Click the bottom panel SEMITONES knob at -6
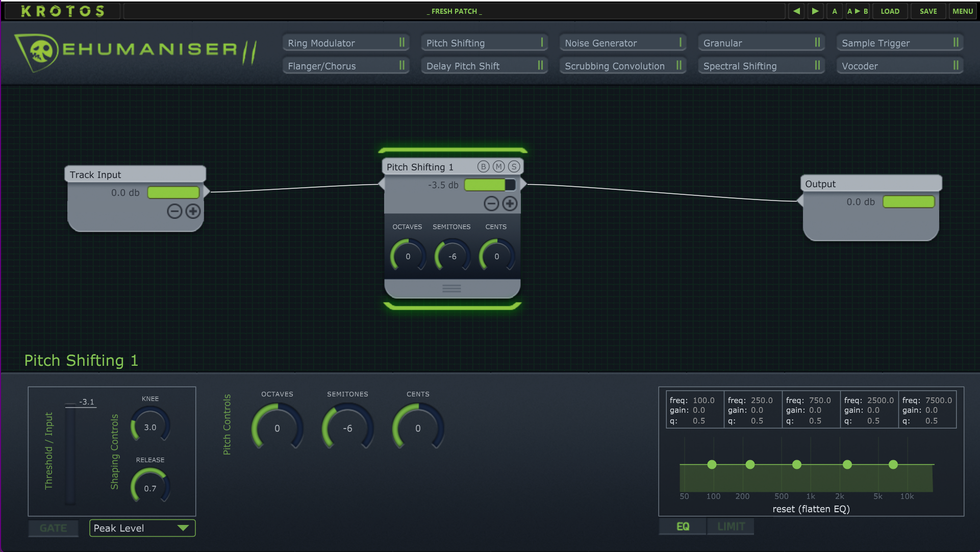 coord(347,428)
